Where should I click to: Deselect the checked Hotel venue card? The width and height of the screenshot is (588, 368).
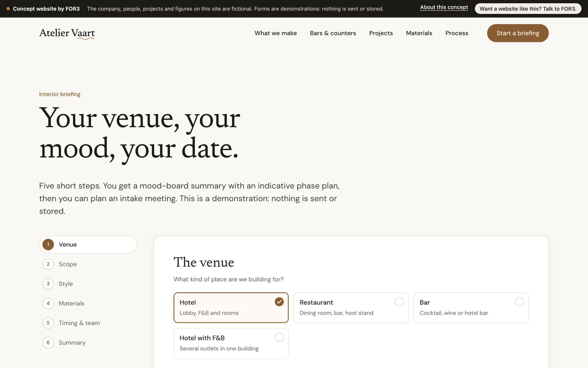tap(231, 308)
